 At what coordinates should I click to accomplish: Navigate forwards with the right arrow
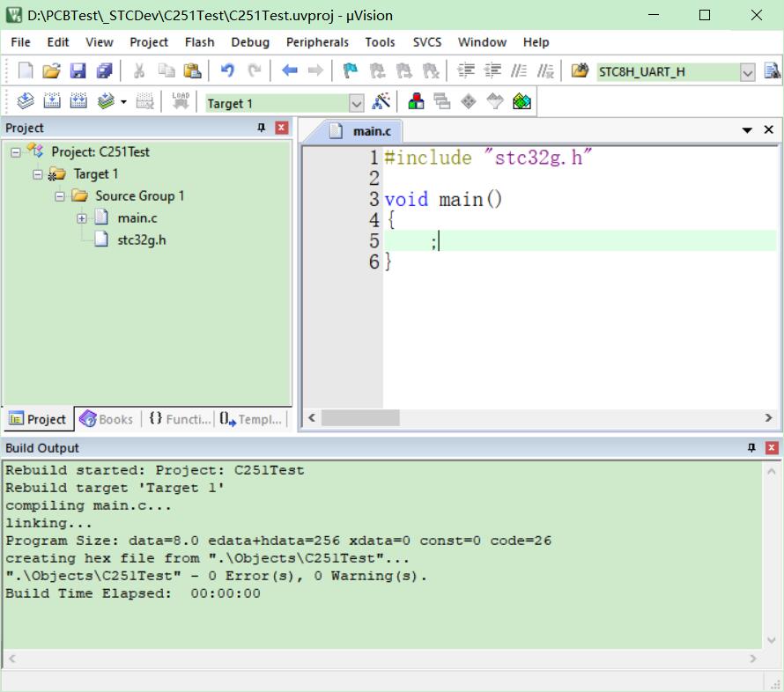315,71
